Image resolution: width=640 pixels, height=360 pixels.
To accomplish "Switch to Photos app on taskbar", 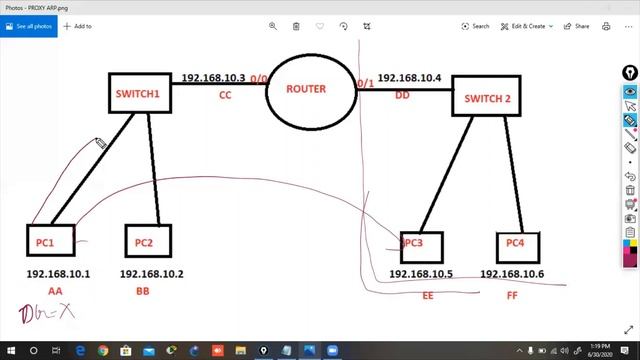I will point(309,351).
